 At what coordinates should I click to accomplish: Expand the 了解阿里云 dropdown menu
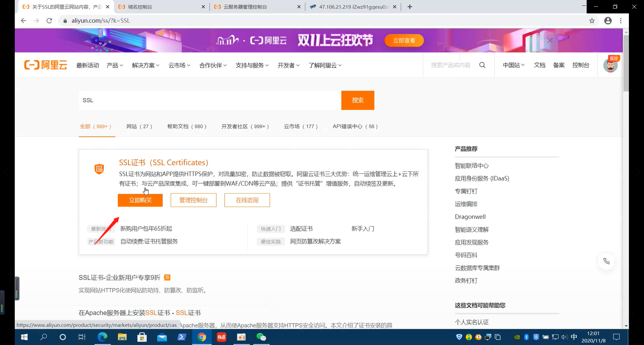[x=325, y=65]
